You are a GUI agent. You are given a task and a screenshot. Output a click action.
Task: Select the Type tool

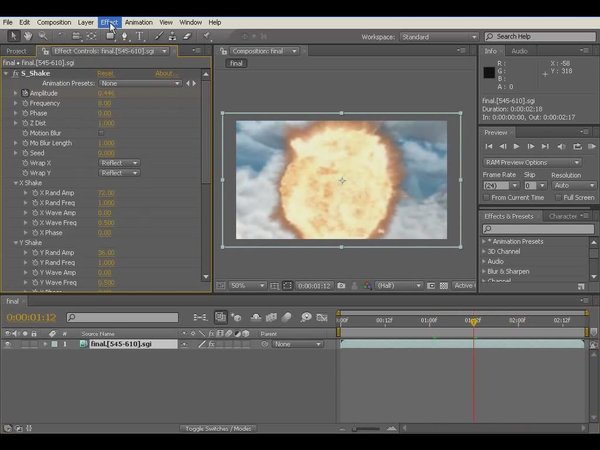pos(138,36)
